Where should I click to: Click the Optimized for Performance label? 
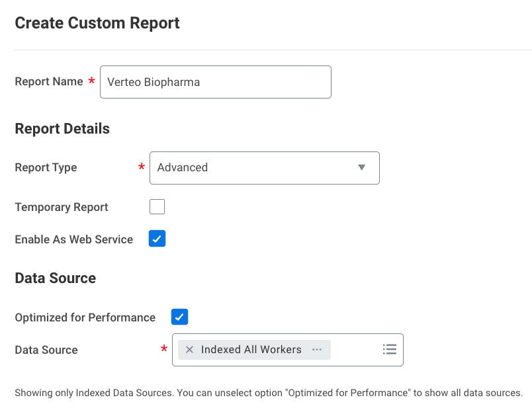pos(85,317)
